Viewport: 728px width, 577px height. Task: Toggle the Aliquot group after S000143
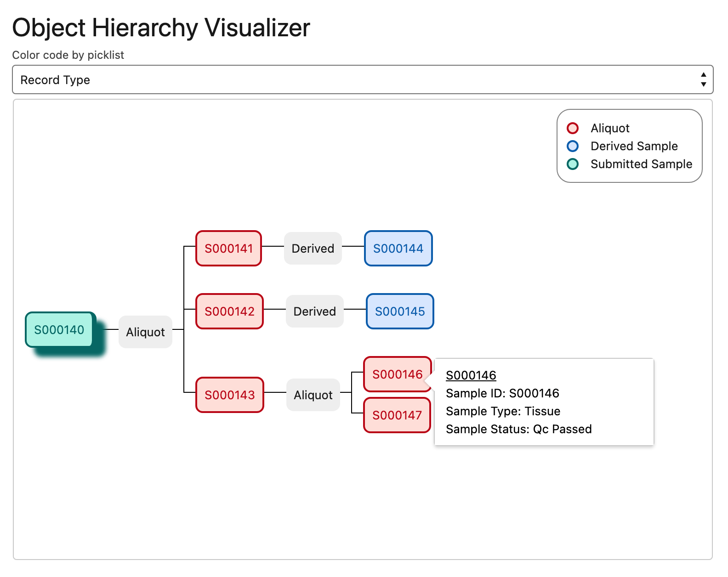pos(313,395)
